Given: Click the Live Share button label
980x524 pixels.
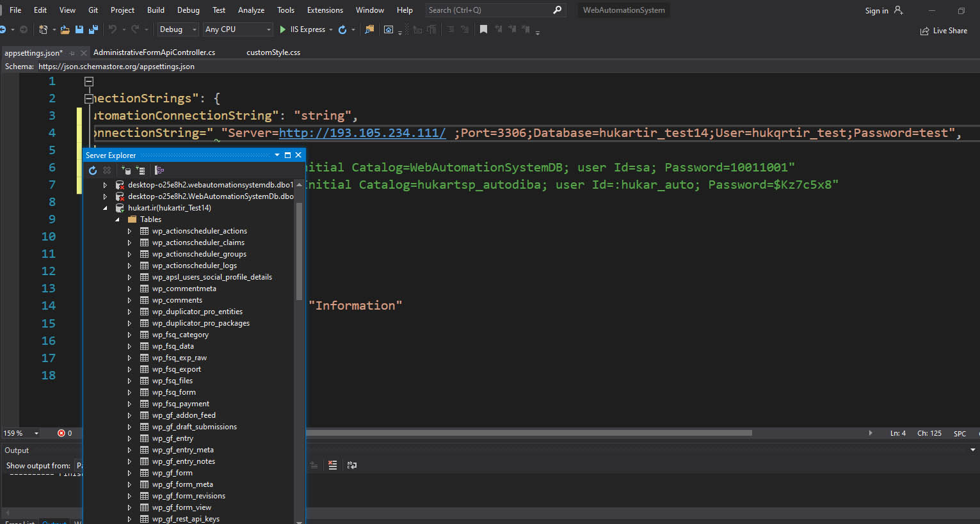Looking at the screenshot, I should [x=950, y=31].
